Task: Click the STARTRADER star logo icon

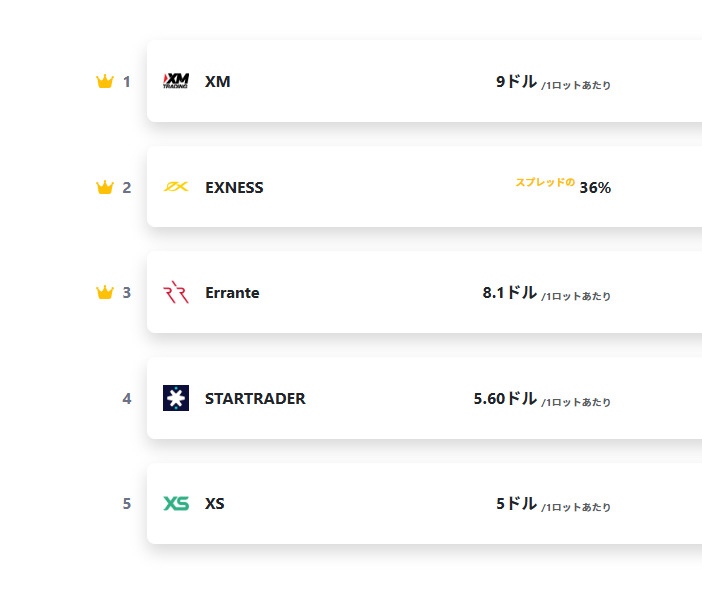Action: click(x=176, y=398)
